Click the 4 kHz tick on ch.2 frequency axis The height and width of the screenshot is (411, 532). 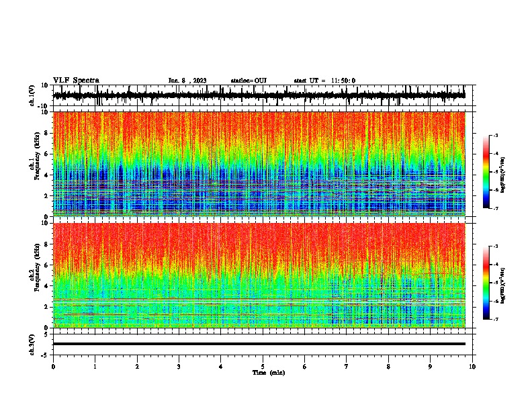[47, 286]
